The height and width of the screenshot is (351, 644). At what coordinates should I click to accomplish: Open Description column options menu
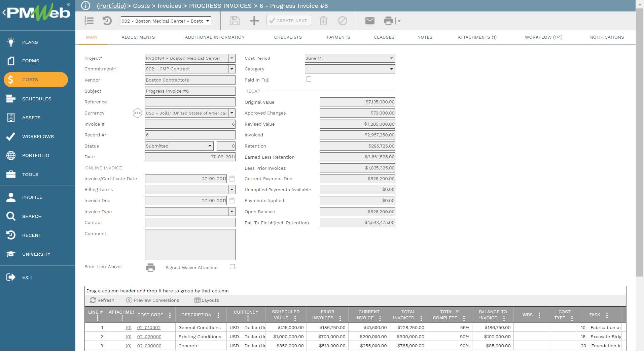click(218, 315)
